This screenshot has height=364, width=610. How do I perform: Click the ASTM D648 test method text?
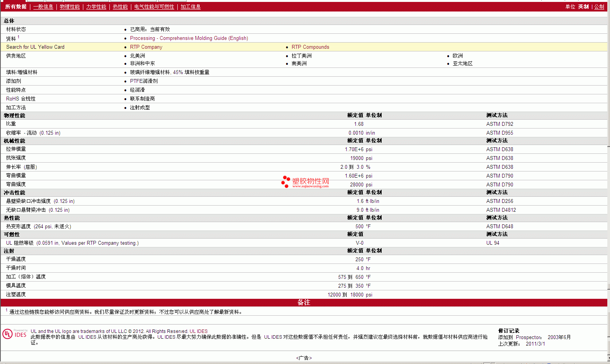pyautogui.click(x=499, y=226)
